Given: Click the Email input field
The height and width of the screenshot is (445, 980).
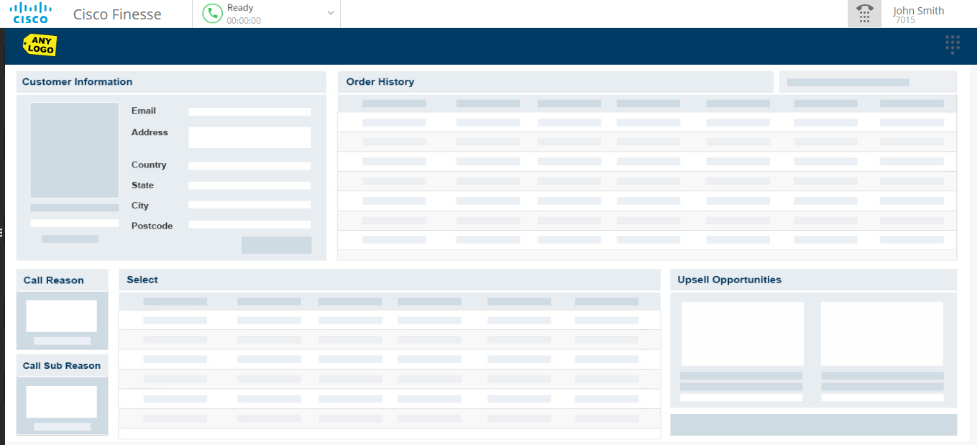Looking at the screenshot, I should pyautogui.click(x=249, y=111).
